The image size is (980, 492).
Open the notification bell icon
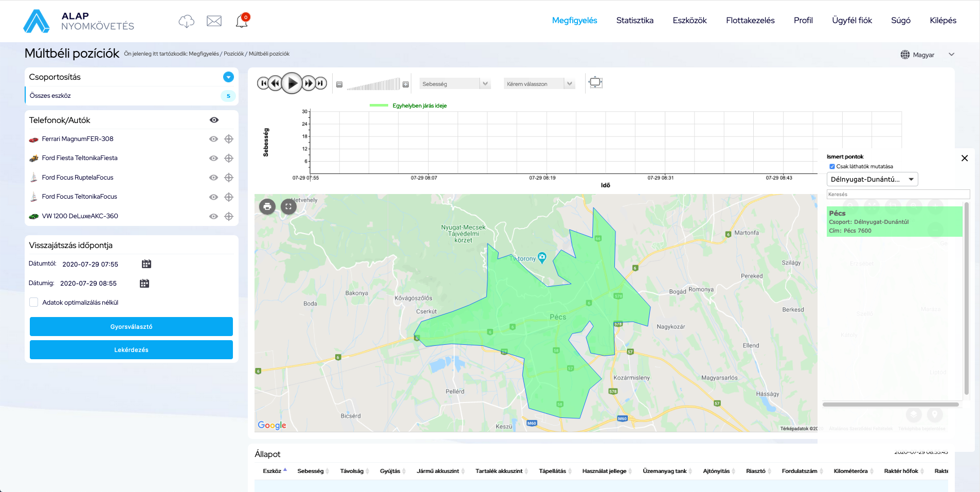tap(242, 21)
